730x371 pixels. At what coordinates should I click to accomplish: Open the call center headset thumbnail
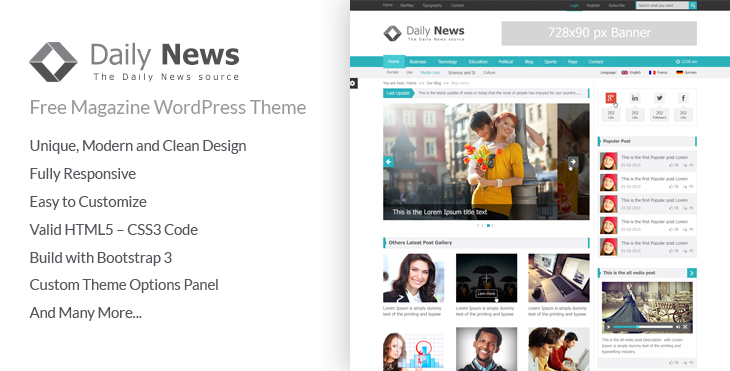(x=559, y=349)
